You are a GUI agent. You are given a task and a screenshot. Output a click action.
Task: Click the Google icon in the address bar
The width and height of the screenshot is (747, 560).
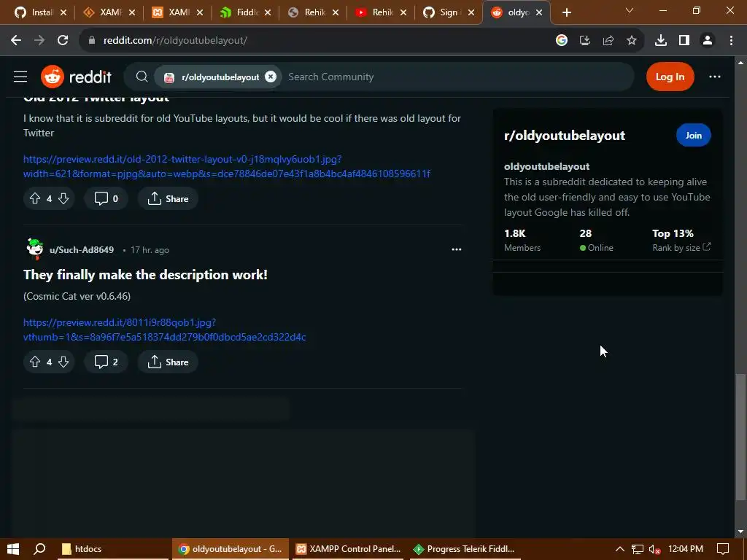[562, 41]
